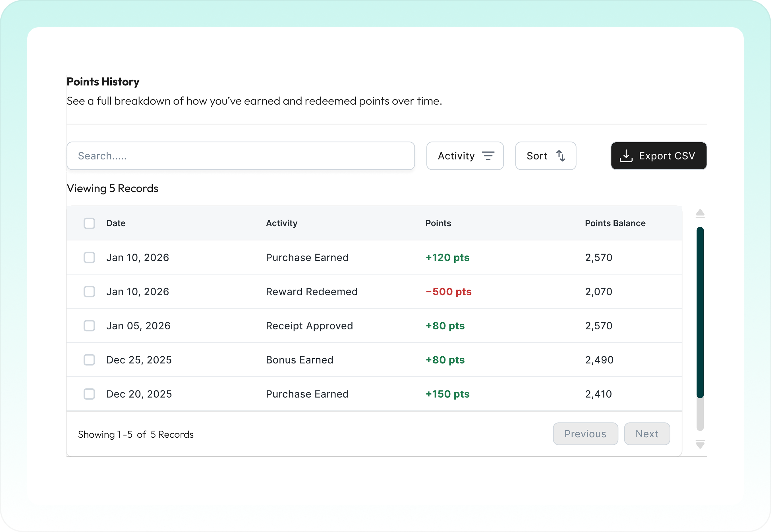Click the Points column header
Viewport: 771px width, 532px height.
click(x=438, y=223)
